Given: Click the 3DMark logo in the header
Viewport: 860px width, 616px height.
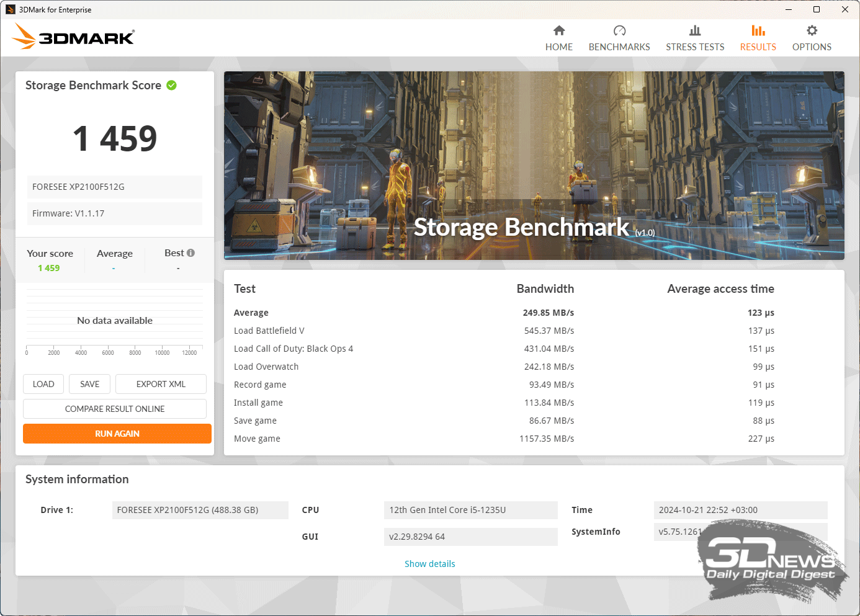Looking at the screenshot, I should click(73, 37).
